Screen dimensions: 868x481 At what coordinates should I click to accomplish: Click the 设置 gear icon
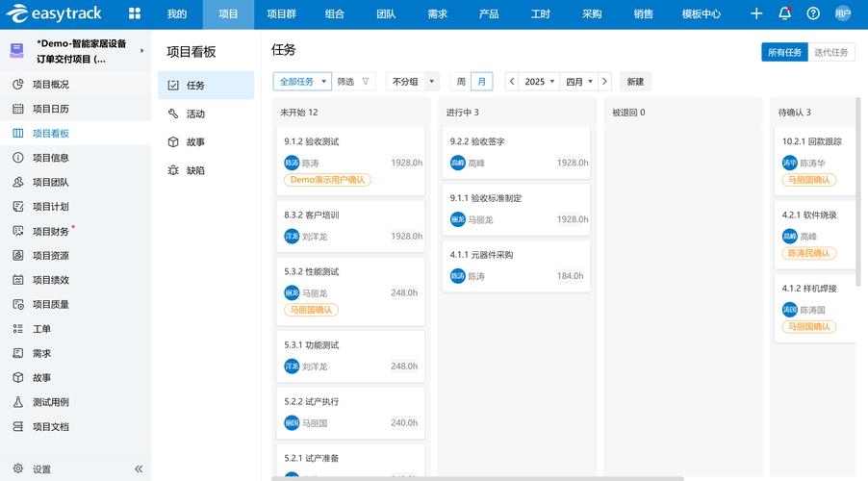[x=18, y=468]
